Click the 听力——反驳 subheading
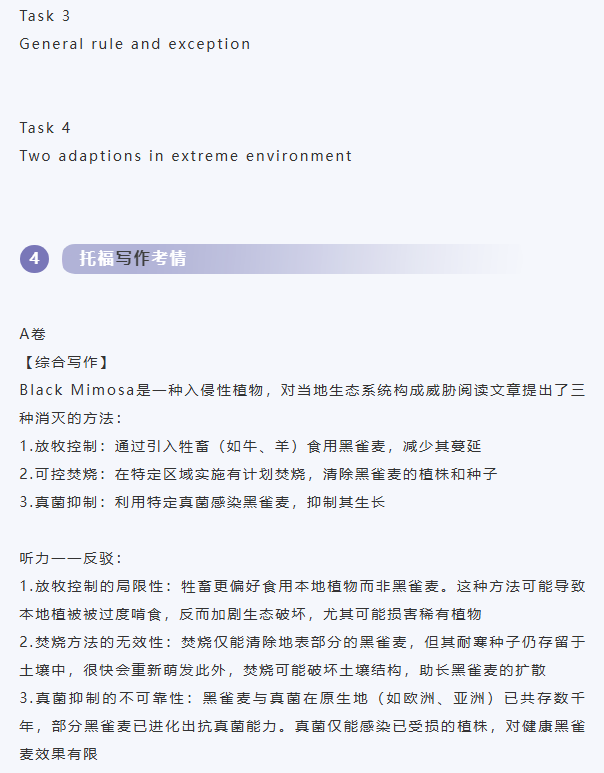Screen dimensions: 604x773 coord(70,558)
